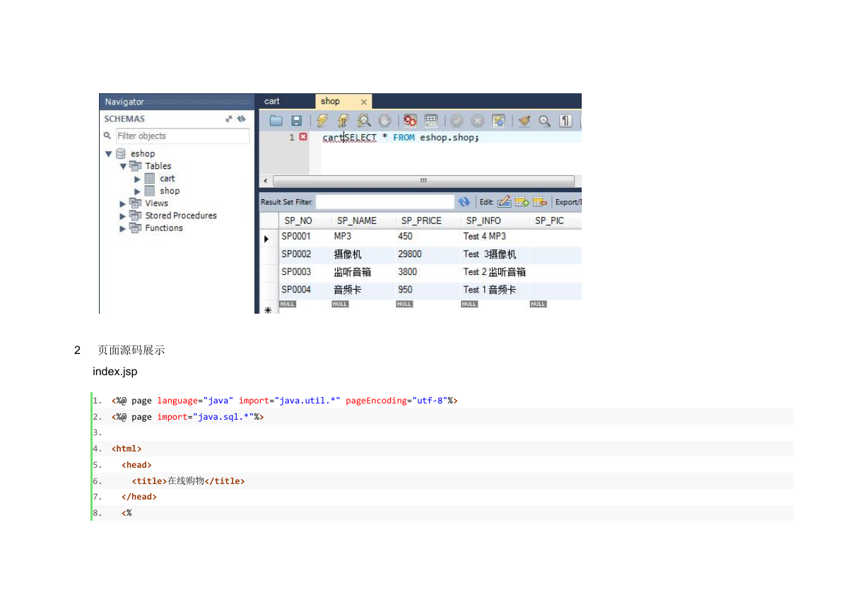Click the grid icon after stop-on-error
Screen dimensions: 868x614
431,121
